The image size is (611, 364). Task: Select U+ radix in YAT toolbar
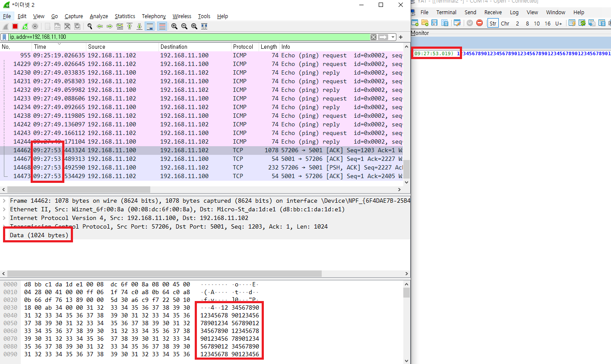[559, 23]
